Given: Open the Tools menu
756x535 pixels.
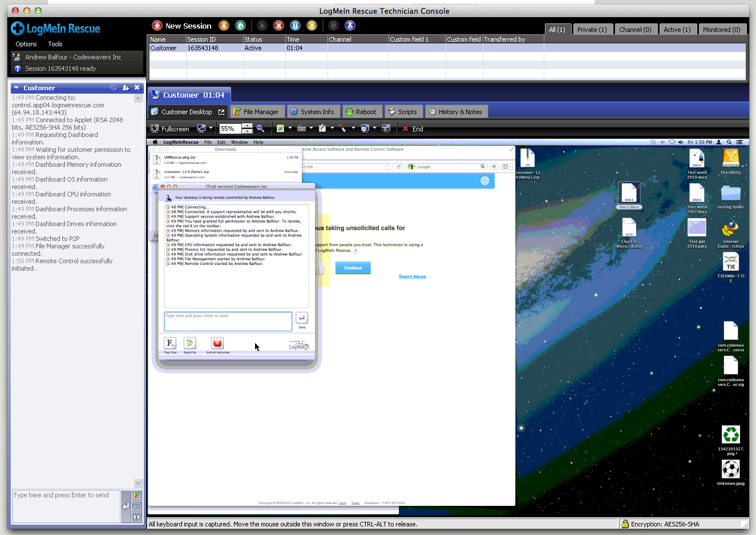Looking at the screenshot, I should click(x=55, y=44).
